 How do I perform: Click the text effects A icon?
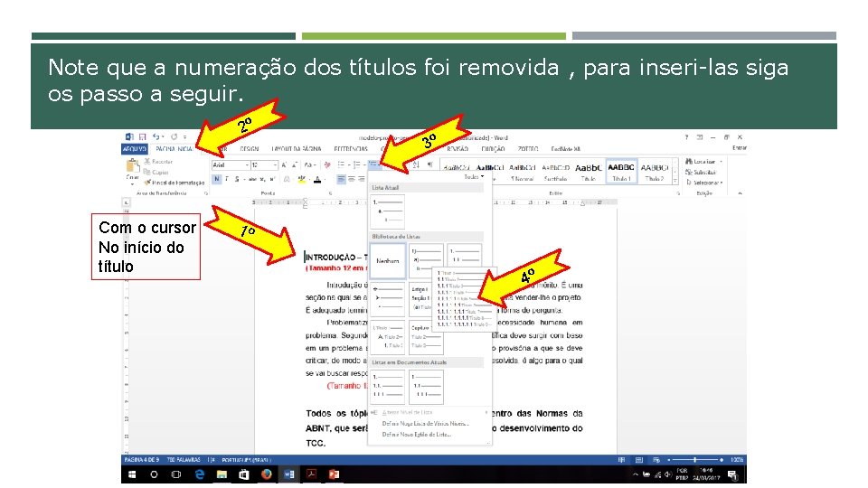(x=287, y=179)
